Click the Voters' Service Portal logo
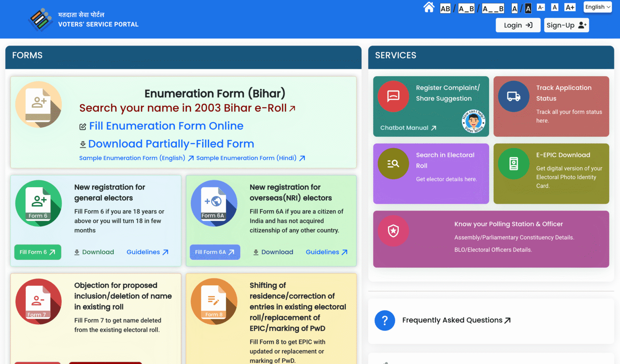620x364 pixels. click(x=40, y=19)
